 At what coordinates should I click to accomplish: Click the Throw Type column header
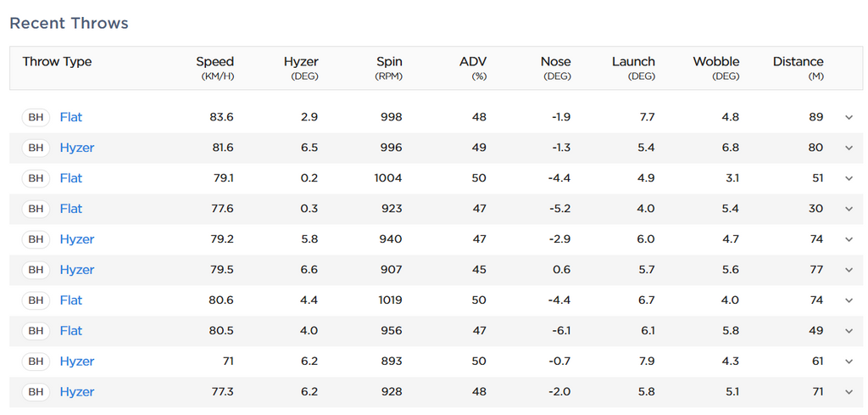(57, 62)
